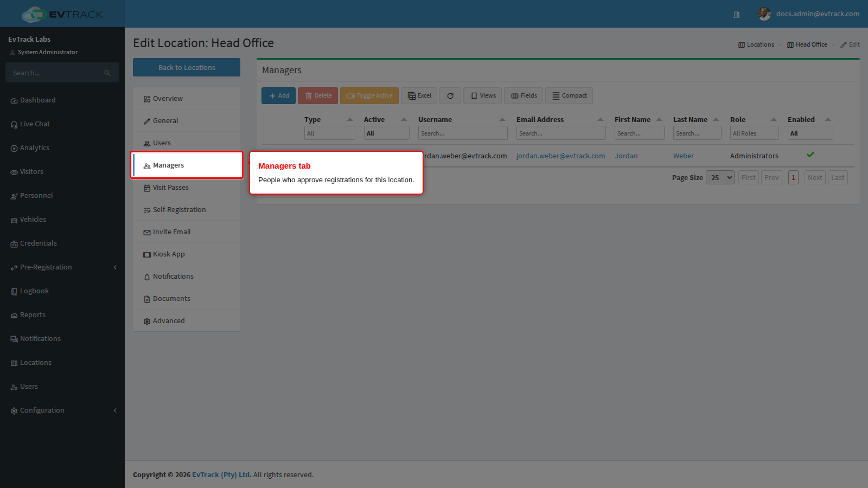Click the EvTrack logo
The image size is (868, 488).
(x=62, y=14)
